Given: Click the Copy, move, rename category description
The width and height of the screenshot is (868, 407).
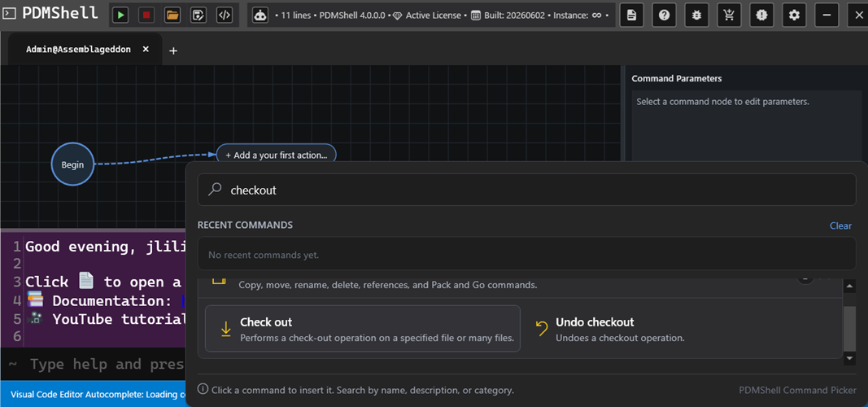Looking at the screenshot, I should pos(387,285).
